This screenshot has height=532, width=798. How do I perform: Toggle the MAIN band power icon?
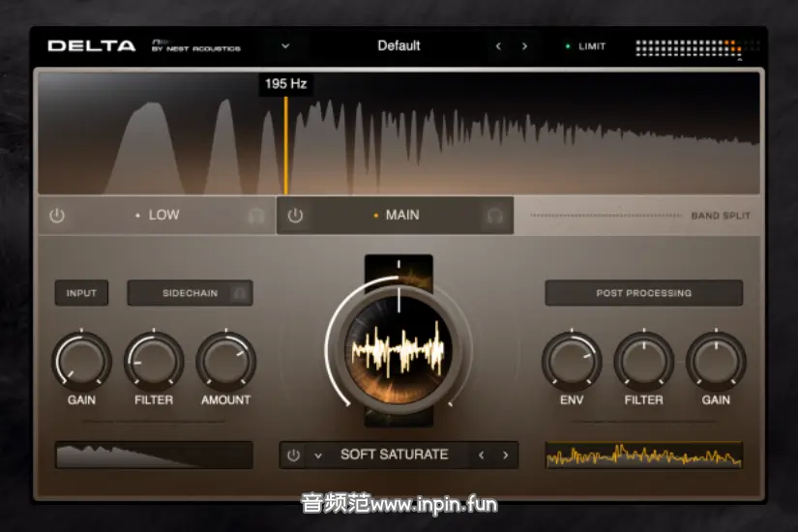point(295,216)
